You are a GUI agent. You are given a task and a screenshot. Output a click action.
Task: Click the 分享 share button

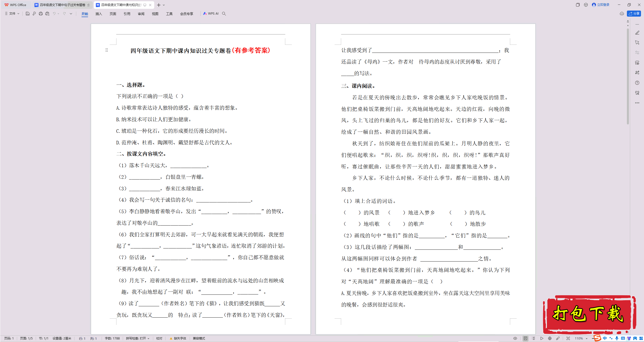click(x=634, y=14)
